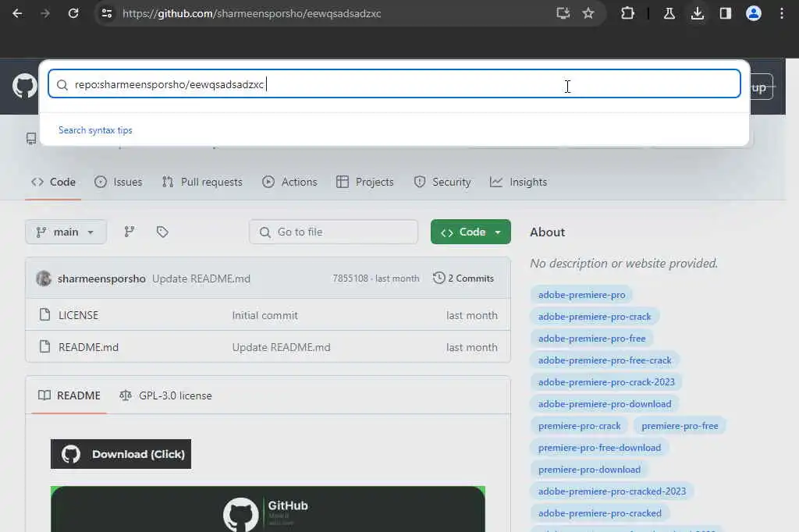Open topic premiere-pro-free
This screenshot has height=532, width=799.
tap(680, 426)
